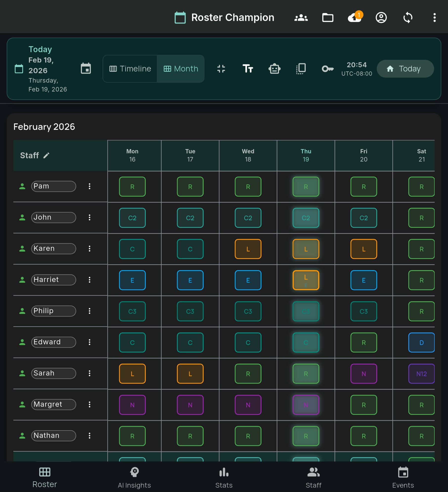Screen dimensions: 448x492
Task: Switch to Month view
Action: (181, 69)
